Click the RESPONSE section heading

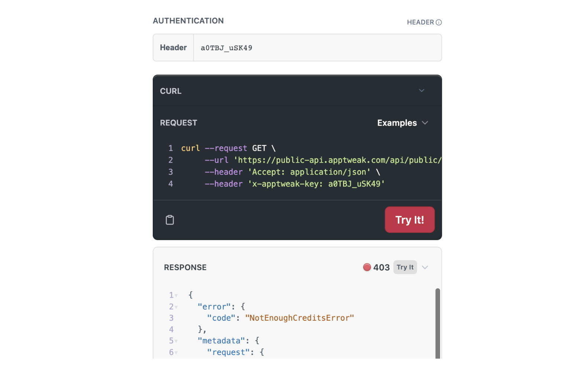click(x=185, y=267)
